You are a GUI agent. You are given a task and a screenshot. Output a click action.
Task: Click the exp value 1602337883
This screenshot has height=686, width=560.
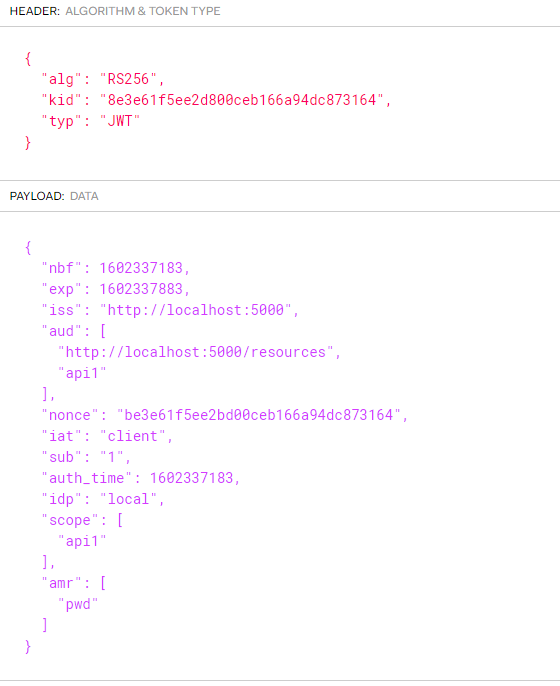141,289
